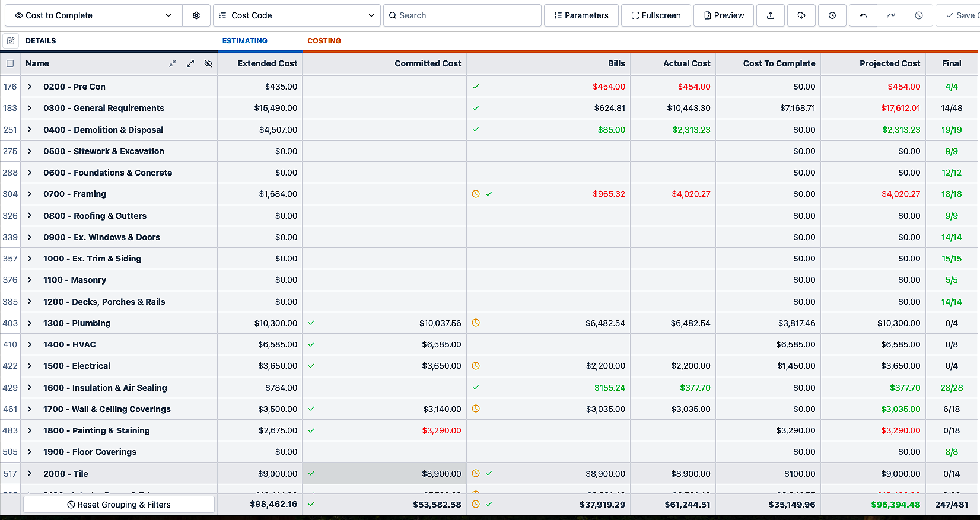Expand all rows icon in Name header
The image size is (980, 520).
point(190,63)
